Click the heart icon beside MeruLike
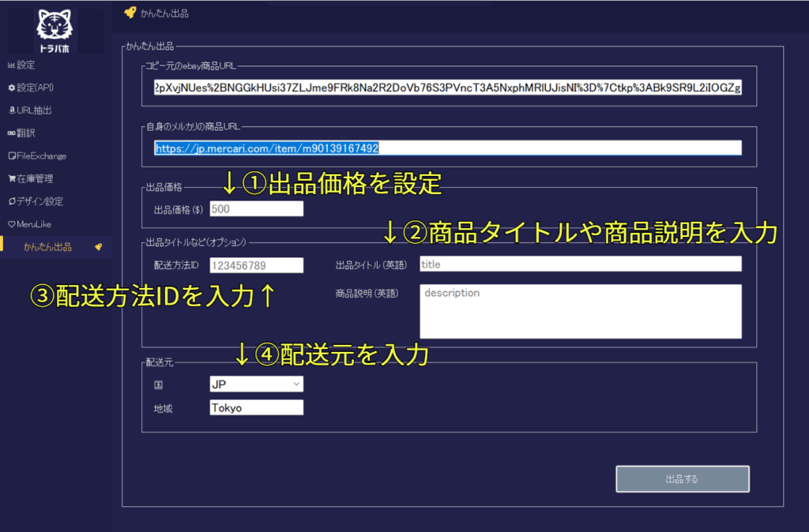The width and height of the screenshot is (809, 532). pyautogui.click(x=11, y=225)
